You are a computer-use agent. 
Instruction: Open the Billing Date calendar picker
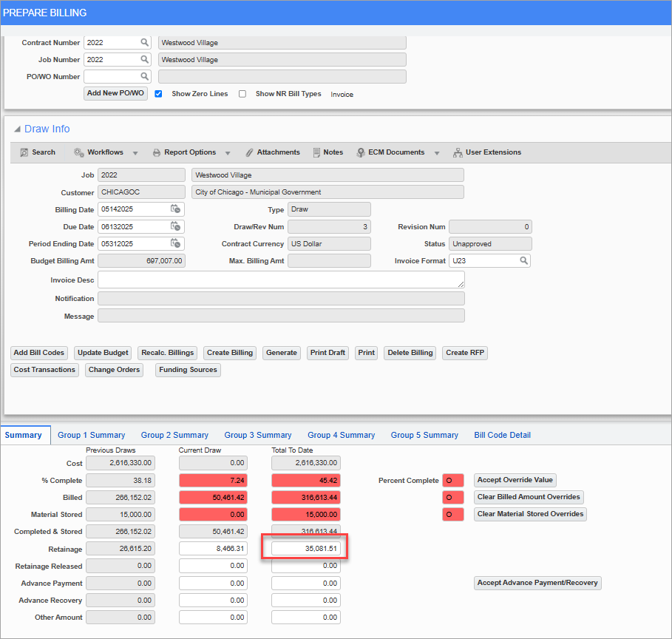(x=177, y=209)
